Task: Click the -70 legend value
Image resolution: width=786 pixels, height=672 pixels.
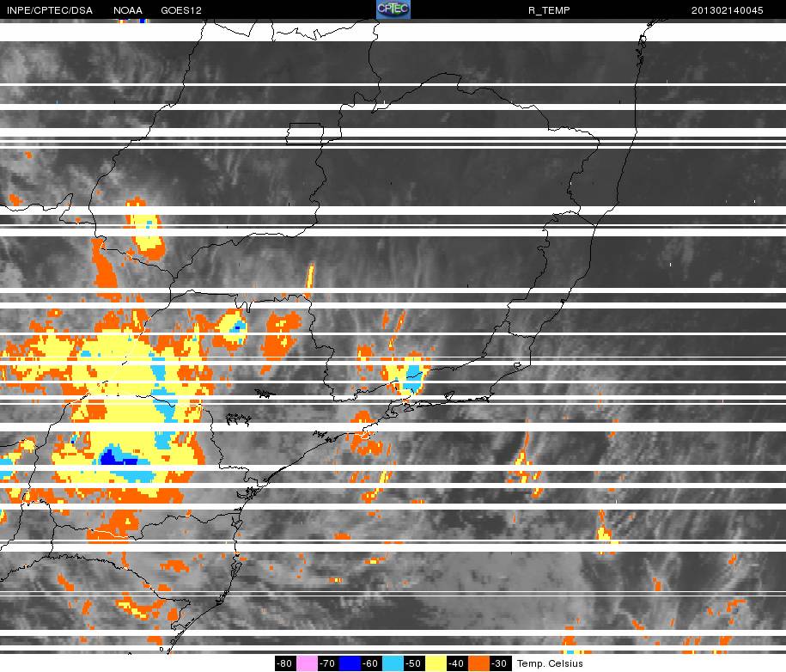Action: (329, 663)
